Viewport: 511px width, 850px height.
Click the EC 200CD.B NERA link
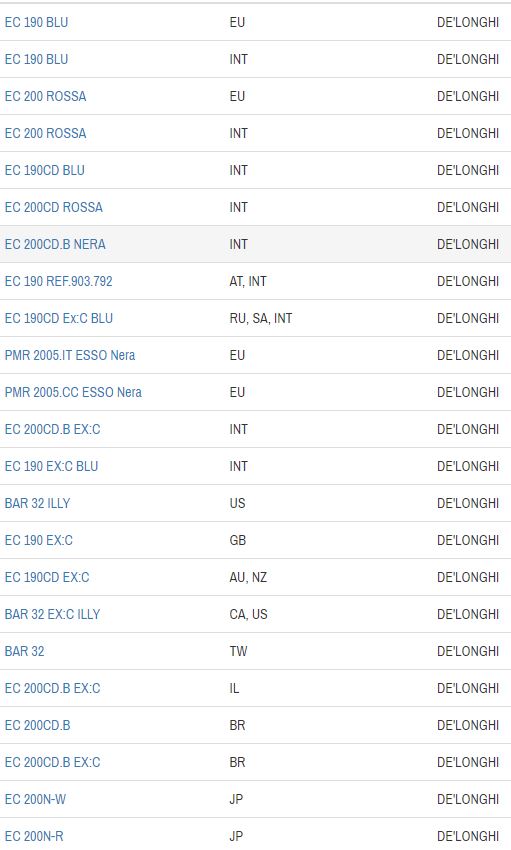(55, 244)
